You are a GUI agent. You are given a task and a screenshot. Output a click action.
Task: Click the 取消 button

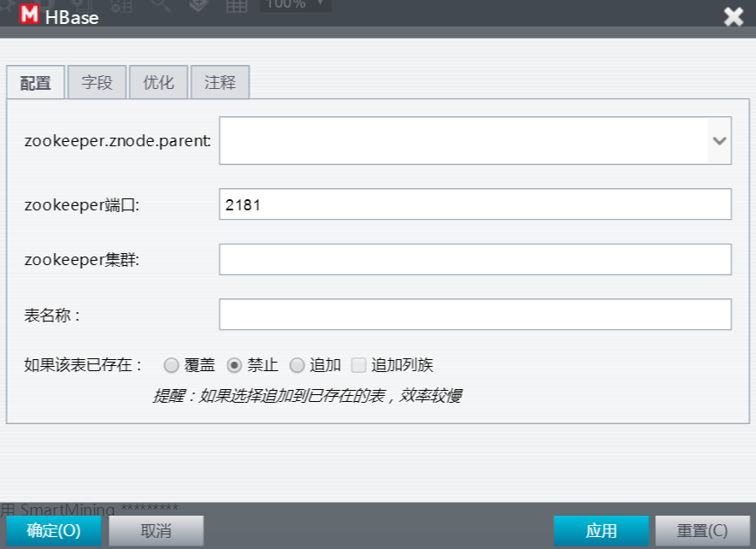[156, 531]
